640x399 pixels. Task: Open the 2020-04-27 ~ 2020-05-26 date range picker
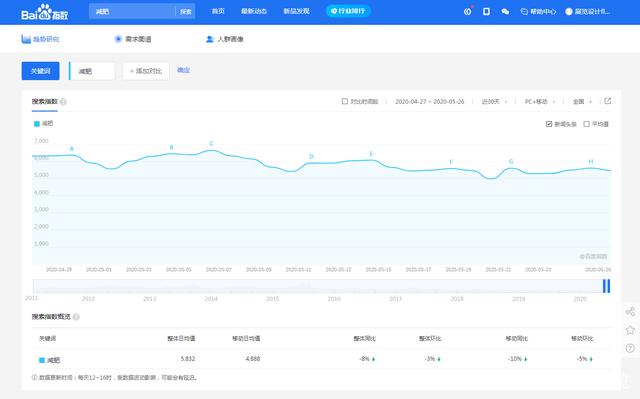(429, 102)
